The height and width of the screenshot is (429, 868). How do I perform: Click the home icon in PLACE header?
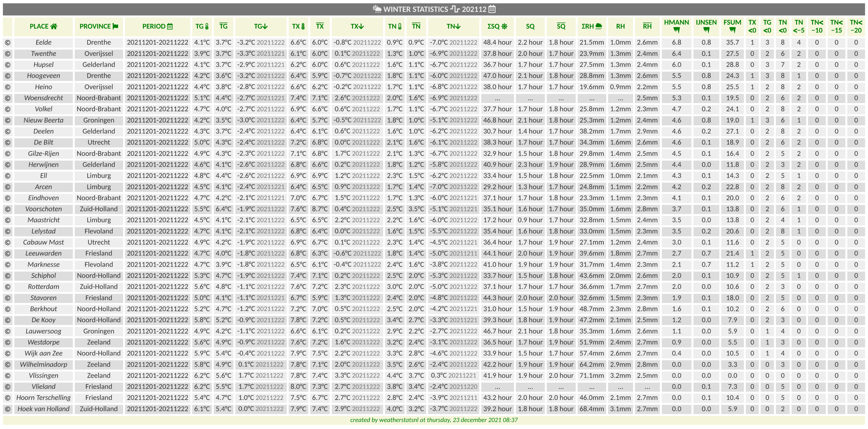pos(54,26)
